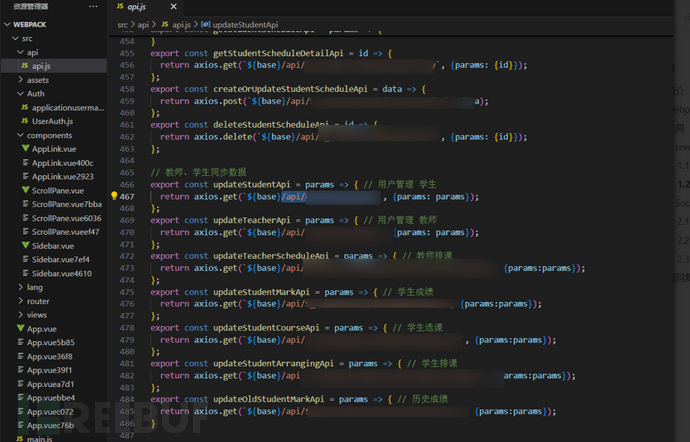Click the Vue icon next to ScrollPane.vue
This screenshot has width=690, height=442.
[24, 190]
